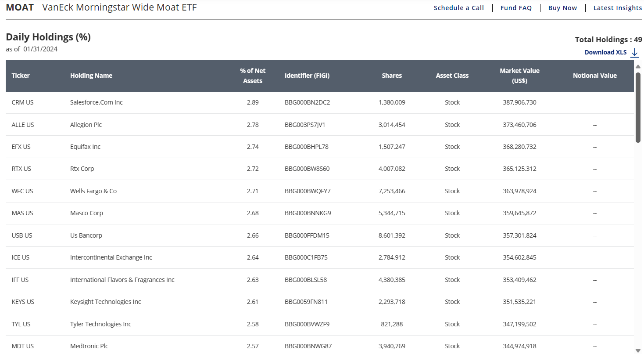The width and height of the screenshot is (644, 354).
Task: Click the Total Holdings : 49 text
Action: coord(608,40)
